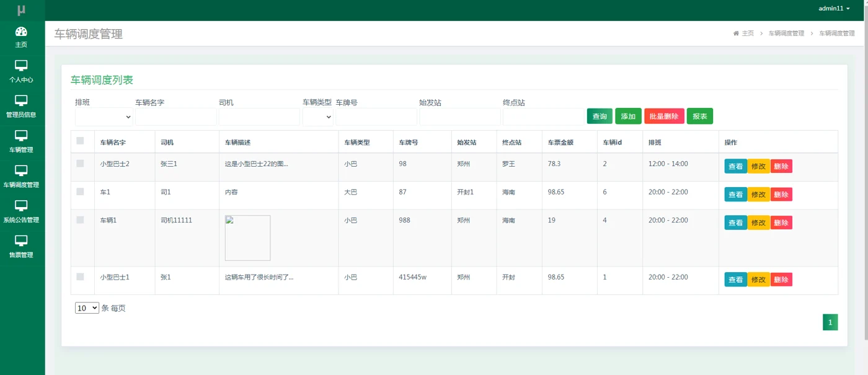Toggle the select-all checkbox in table header

point(80,141)
